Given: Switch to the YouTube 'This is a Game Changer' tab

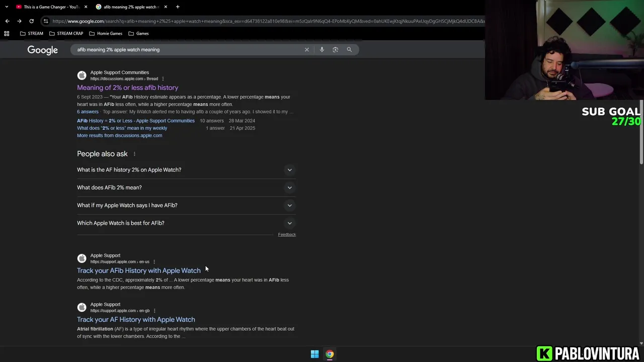Looking at the screenshot, I should click(x=50, y=7).
